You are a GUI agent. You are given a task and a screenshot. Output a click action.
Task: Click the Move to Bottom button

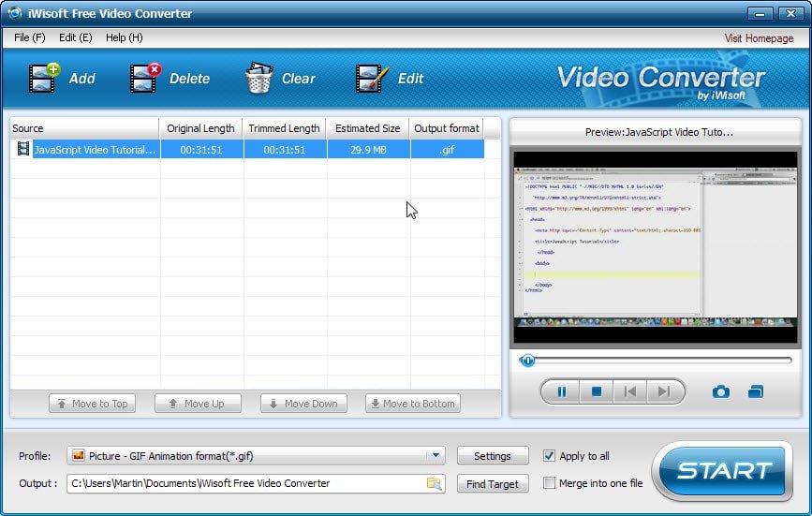point(413,404)
